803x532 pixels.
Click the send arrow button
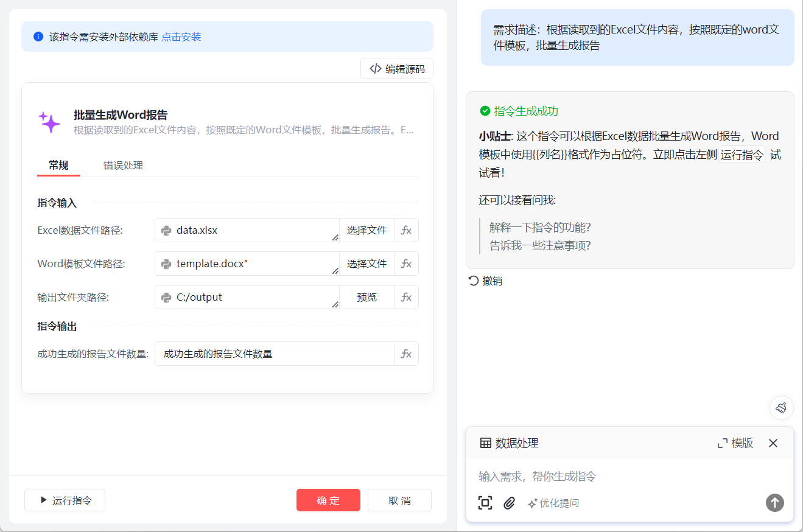[775, 503]
